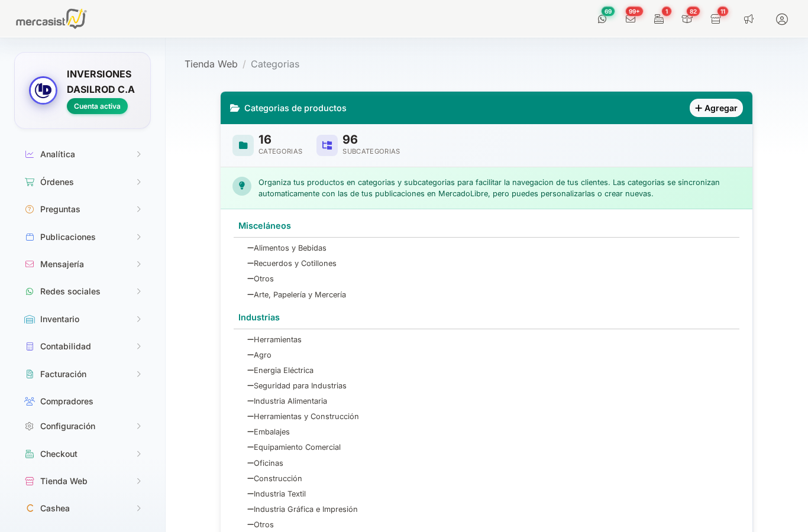This screenshot has height=532, width=808.
Task: Open the Cashea sidebar menu item
Action: click(82, 508)
